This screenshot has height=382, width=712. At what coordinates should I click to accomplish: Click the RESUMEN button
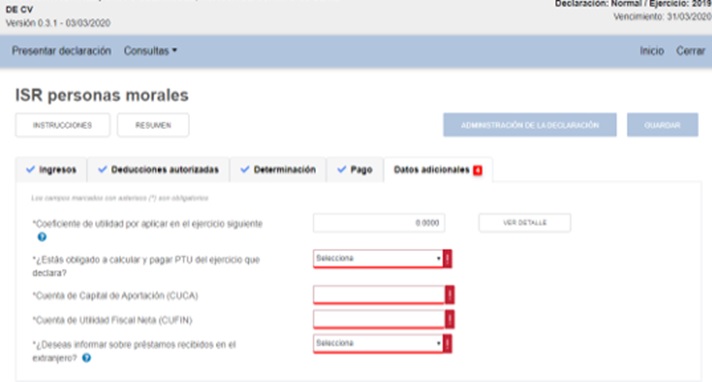click(153, 125)
